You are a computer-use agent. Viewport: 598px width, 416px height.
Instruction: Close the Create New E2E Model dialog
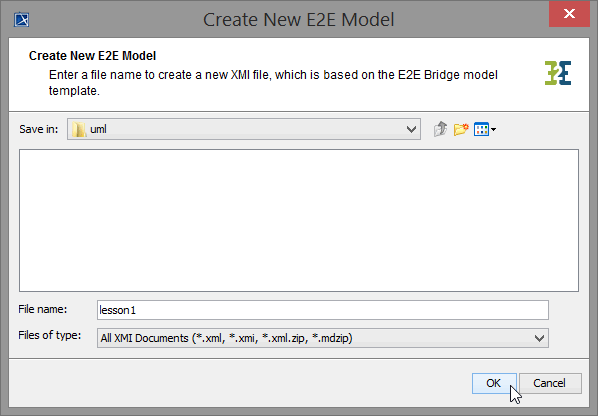[569, 14]
